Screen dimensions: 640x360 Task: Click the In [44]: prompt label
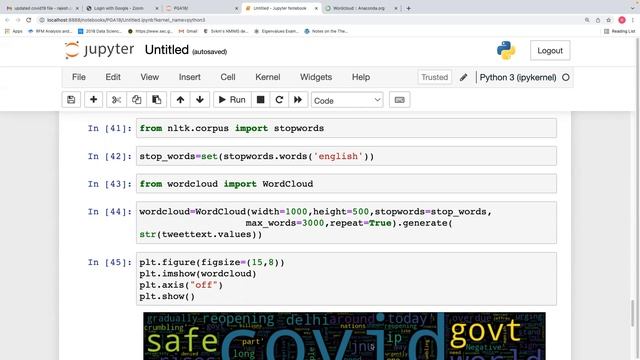pyautogui.click(x=109, y=212)
